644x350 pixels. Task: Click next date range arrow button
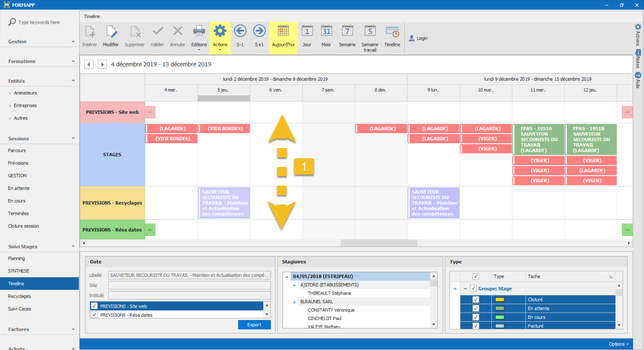(x=102, y=64)
